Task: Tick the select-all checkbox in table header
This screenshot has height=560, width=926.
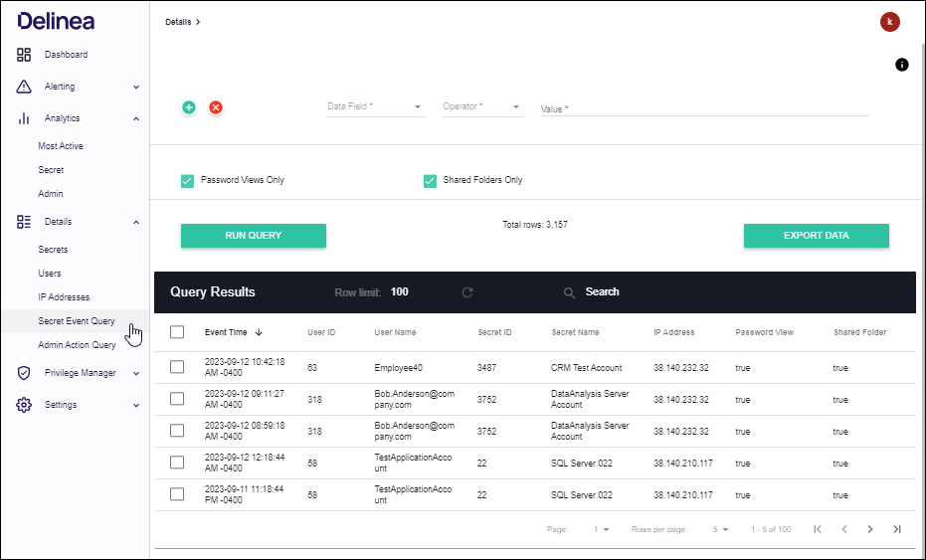Action: [x=177, y=332]
